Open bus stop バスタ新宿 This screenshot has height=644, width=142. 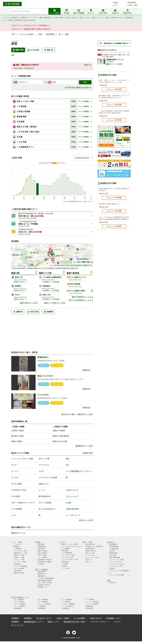(52, 278)
